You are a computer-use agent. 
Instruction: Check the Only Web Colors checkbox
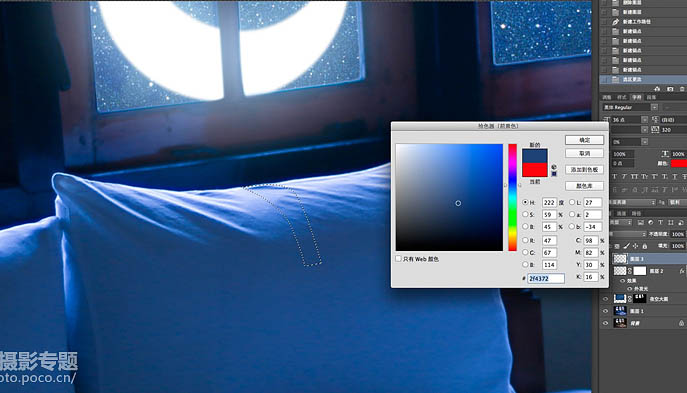click(x=398, y=259)
